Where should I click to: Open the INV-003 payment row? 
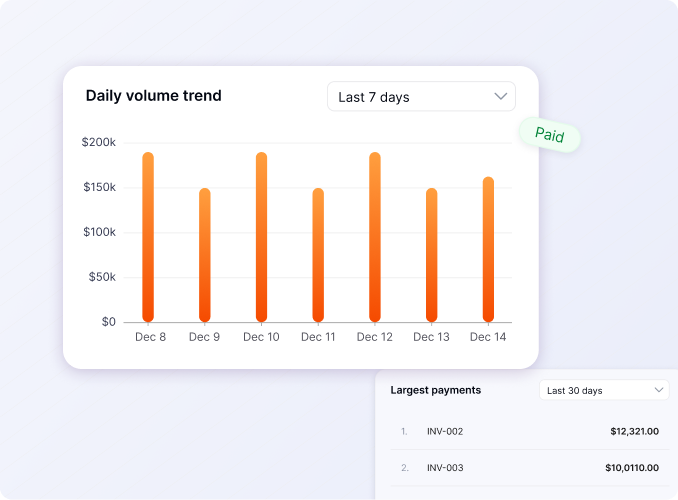[x=445, y=468]
